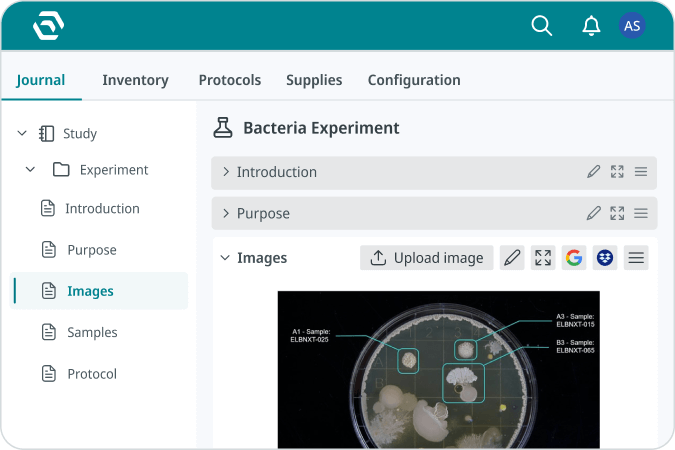Click the Study notebook icon
Image resolution: width=675 pixels, height=450 pixels.
(46, 133)
